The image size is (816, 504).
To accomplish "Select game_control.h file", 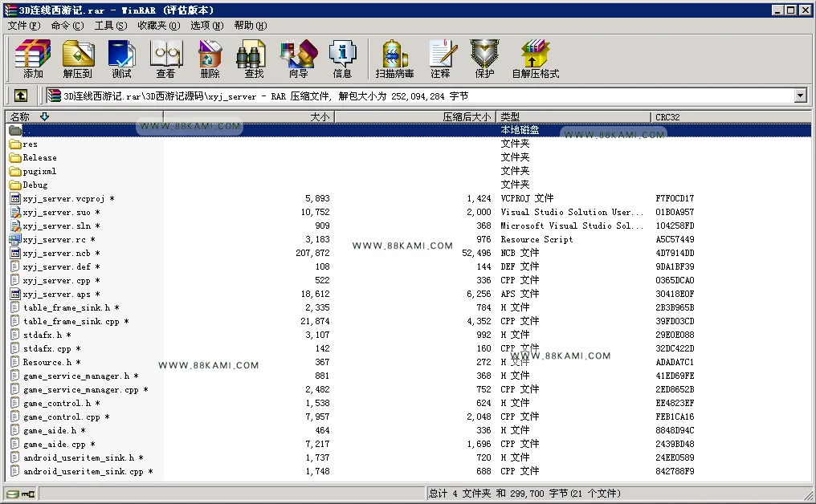I will 57,403.
